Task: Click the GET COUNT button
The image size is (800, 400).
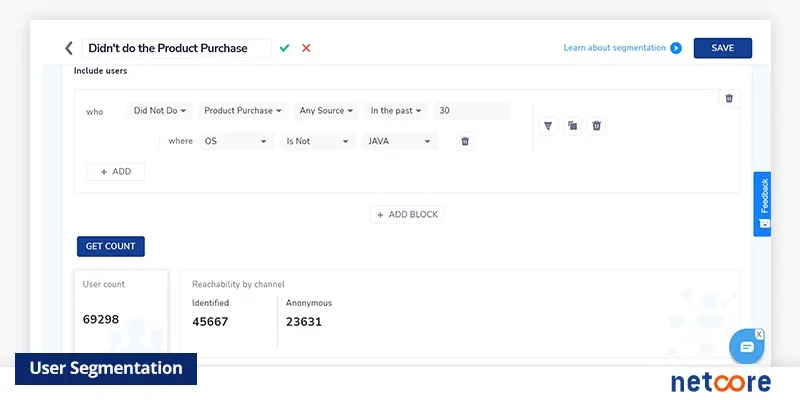Action: click(x=111, y=246)
